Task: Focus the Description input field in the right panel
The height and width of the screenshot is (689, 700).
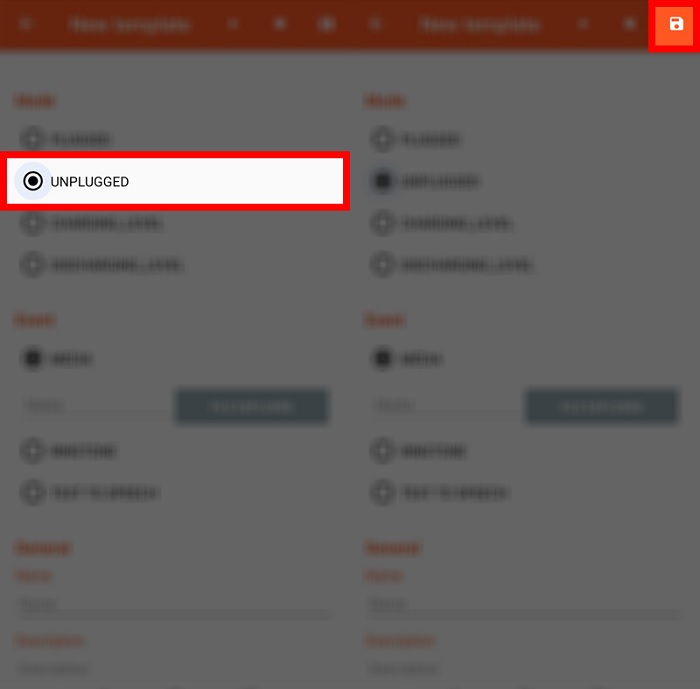Action: point(524,669)
